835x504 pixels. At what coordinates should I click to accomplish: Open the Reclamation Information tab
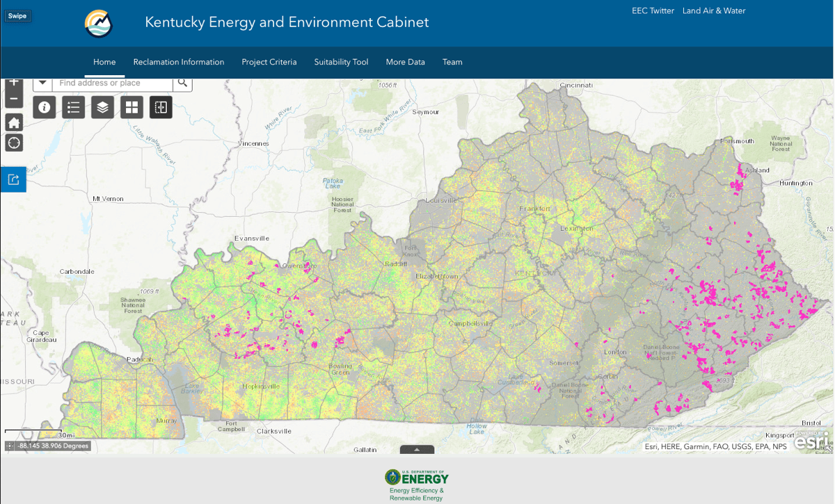tap(178, 62)
